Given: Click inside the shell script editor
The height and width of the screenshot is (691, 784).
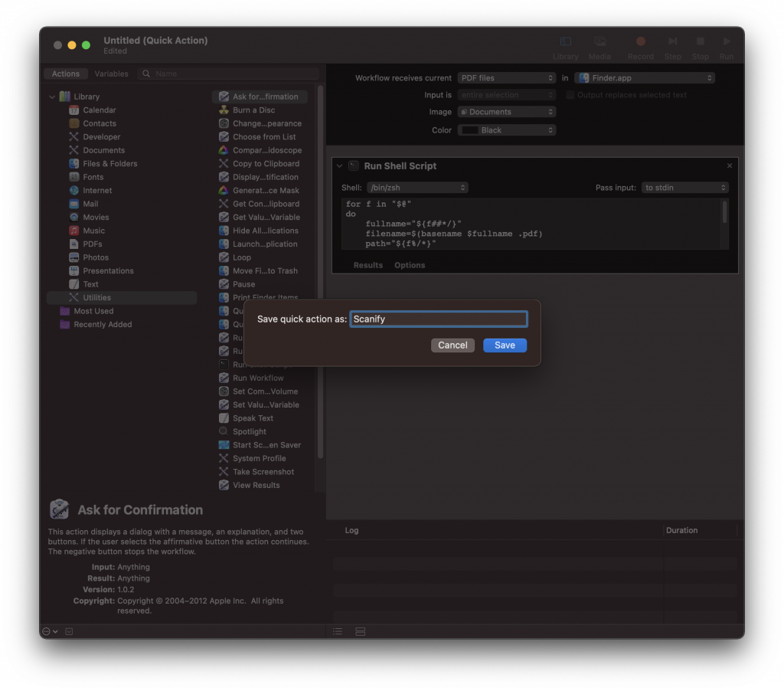Looking at the screenshot, I should [x=531, y=223].
